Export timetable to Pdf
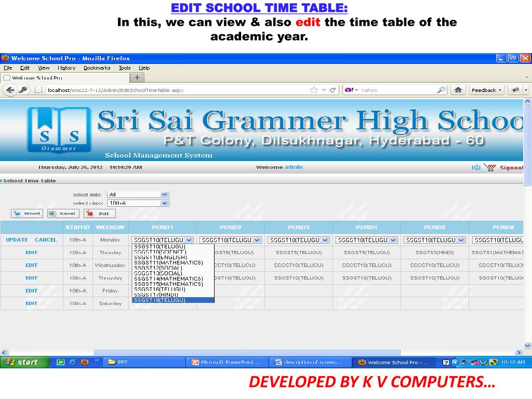The height and width of the screenshot is (399, 532). coord(100,214)
